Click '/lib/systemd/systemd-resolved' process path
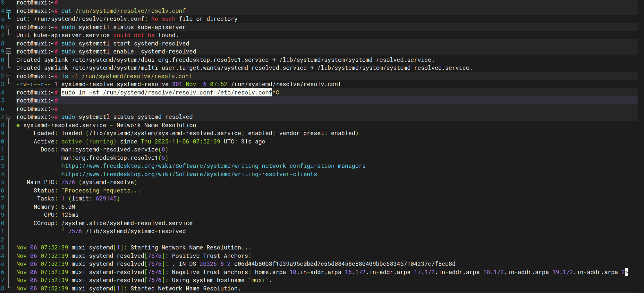 click(136, 231)
